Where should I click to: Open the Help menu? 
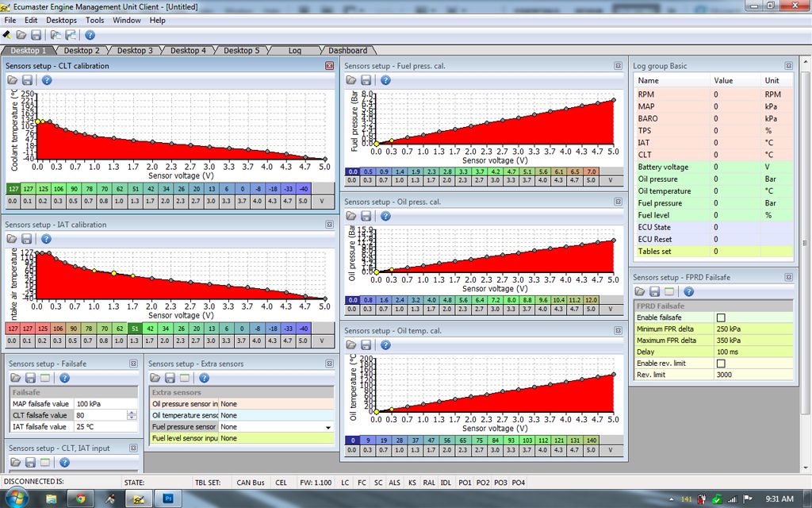click(x=158, y=20)
